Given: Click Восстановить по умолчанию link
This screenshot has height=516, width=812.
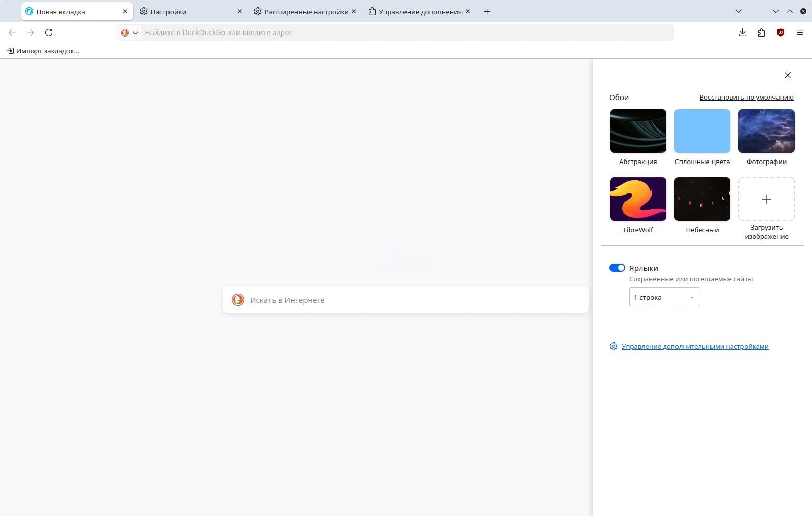Looking at the screenshot, I should pos(746,98).
